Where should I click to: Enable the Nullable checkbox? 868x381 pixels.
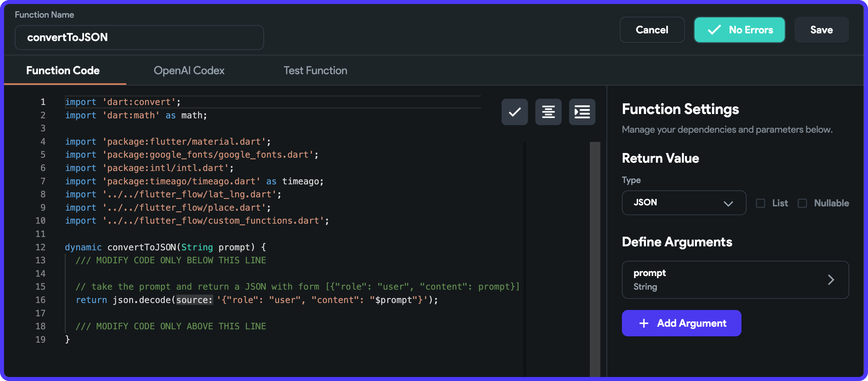[x=802, y=203]
